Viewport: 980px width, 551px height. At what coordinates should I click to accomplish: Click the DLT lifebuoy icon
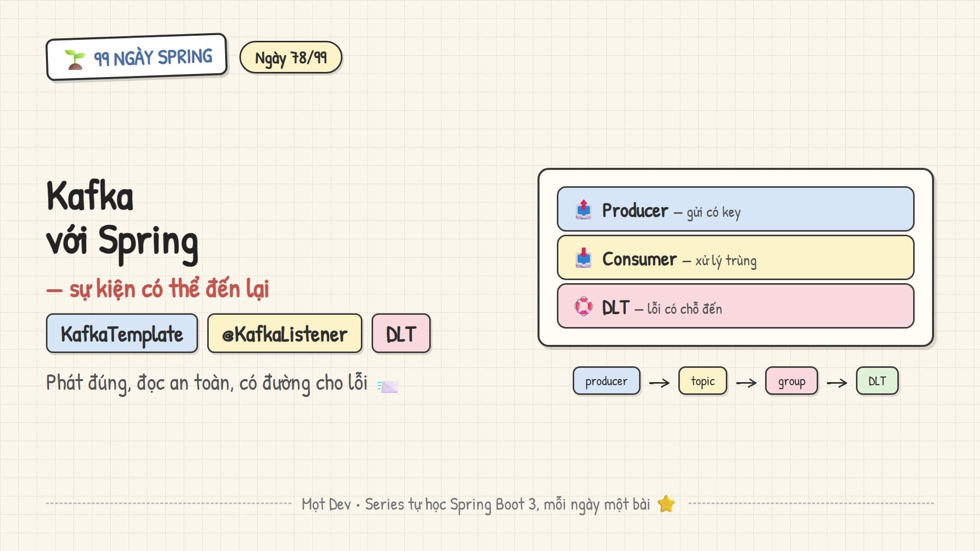(583, 307)
